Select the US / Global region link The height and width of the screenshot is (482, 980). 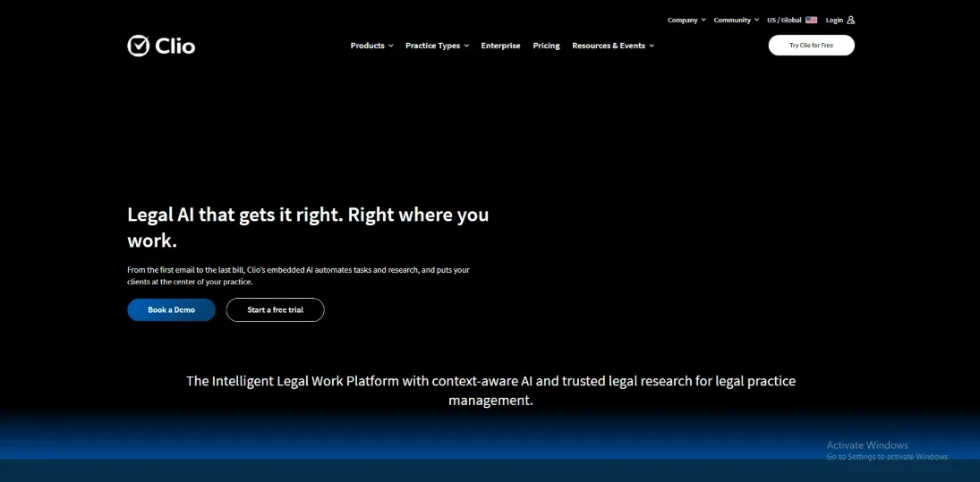pos(792,20)
